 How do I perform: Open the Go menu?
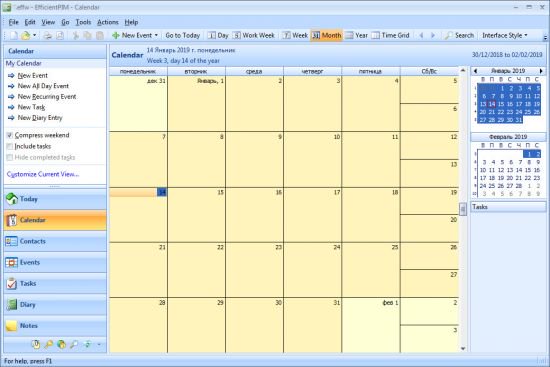click(65, 22)
